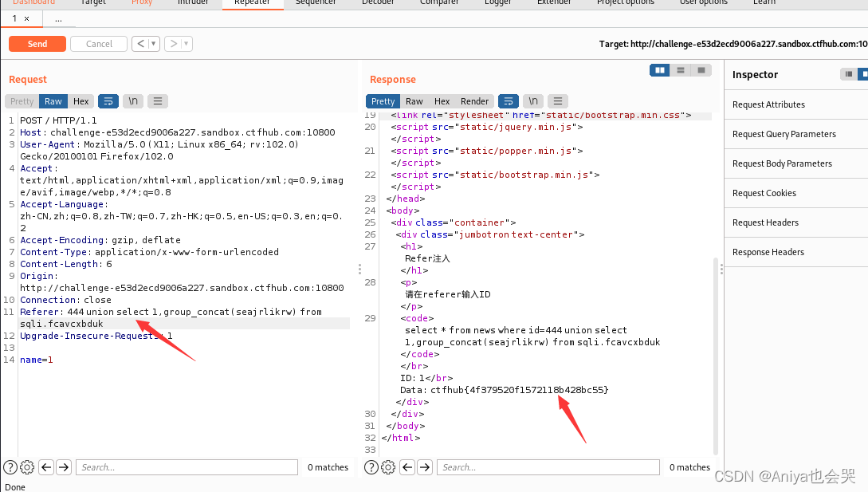Focus the Response search field
Image resolution: width=868 pixels, height=492 pixels.
pyautogui.click(x=548, y=467)
